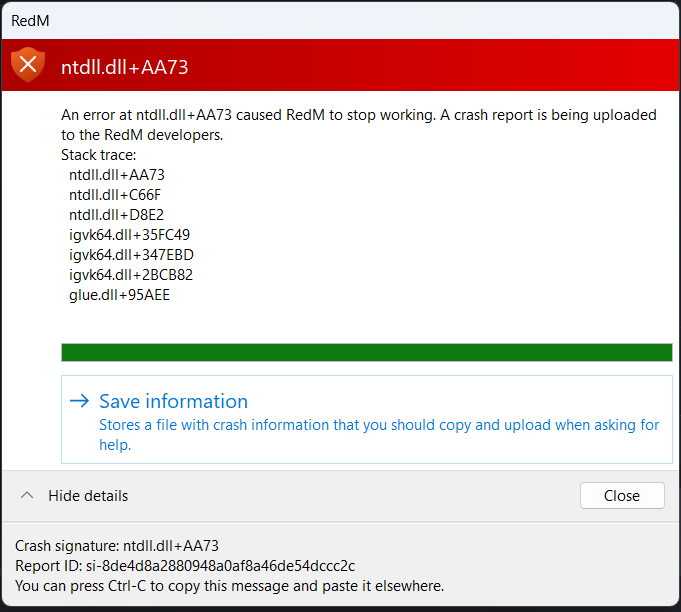Click the Crash signature line in details
681x612 pixels.
click(x=117, y=546)
